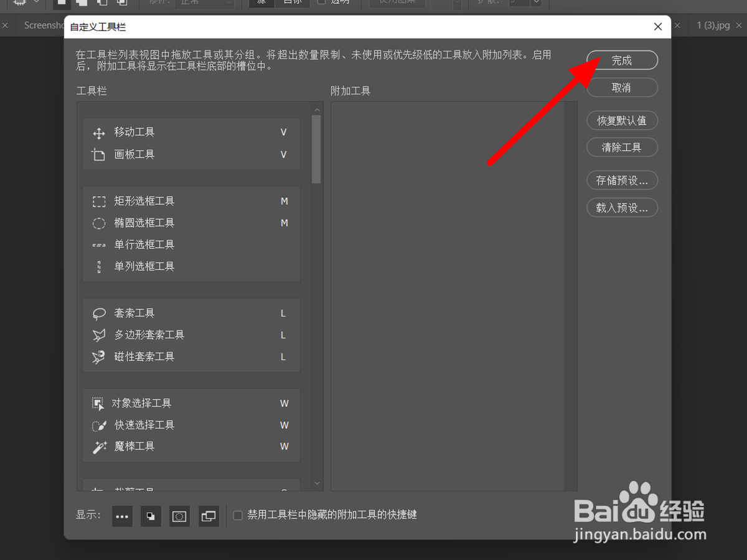Toggle screen mode display button
747x560 pixels.
click(x=209, y=516)
